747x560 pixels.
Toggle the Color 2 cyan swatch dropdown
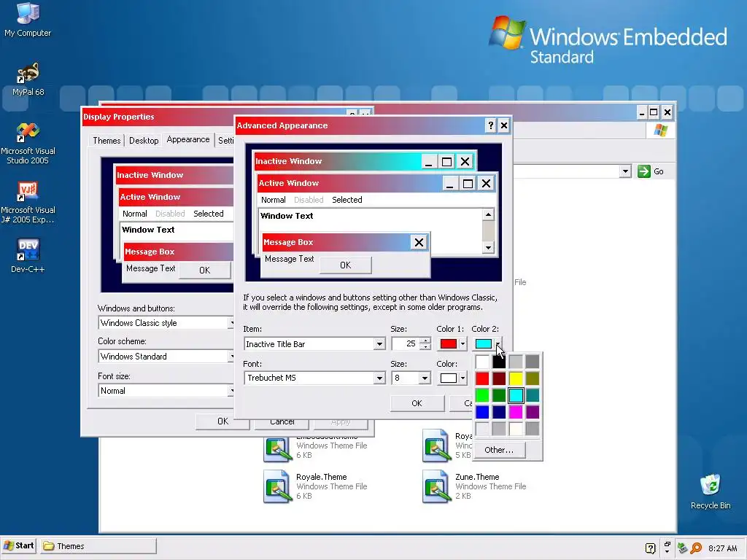tap(487, 344)
